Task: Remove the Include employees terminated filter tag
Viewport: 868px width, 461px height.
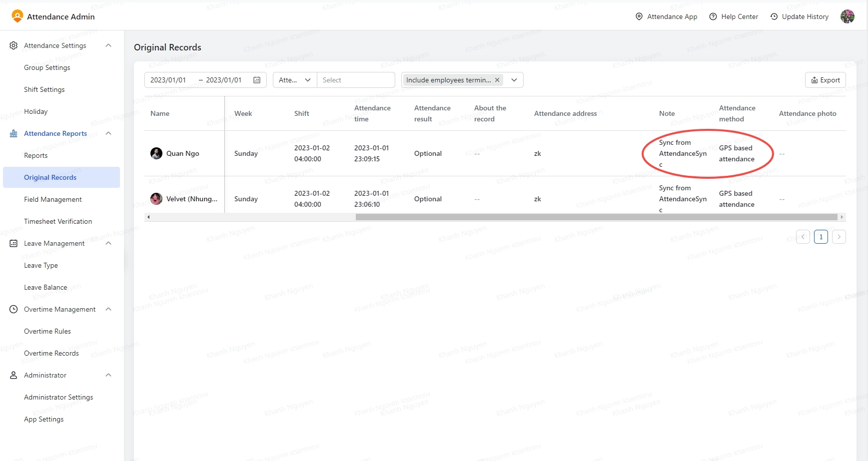Action: (x=497, y=80)
